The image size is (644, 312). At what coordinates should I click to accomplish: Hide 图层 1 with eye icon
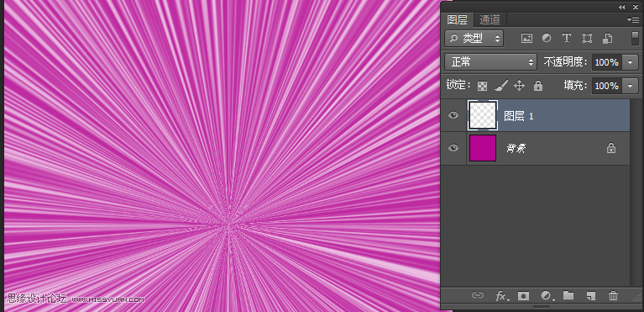(x=453, y=116)
